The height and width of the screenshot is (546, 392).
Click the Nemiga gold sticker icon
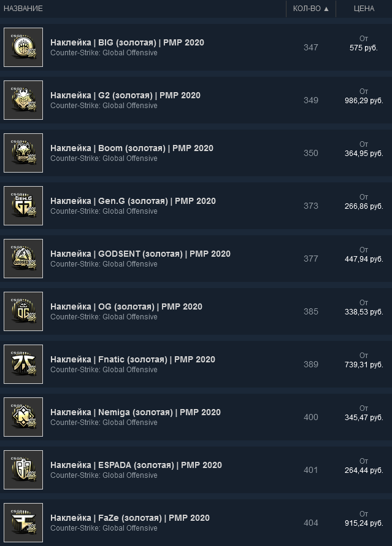[23, 417]
